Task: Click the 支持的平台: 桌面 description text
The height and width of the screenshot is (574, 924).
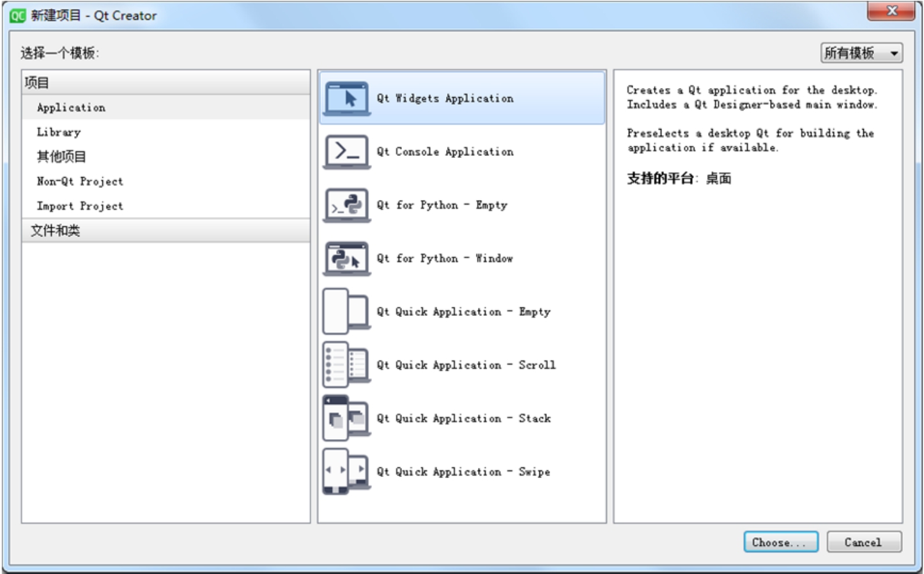Action: [679, 178]
